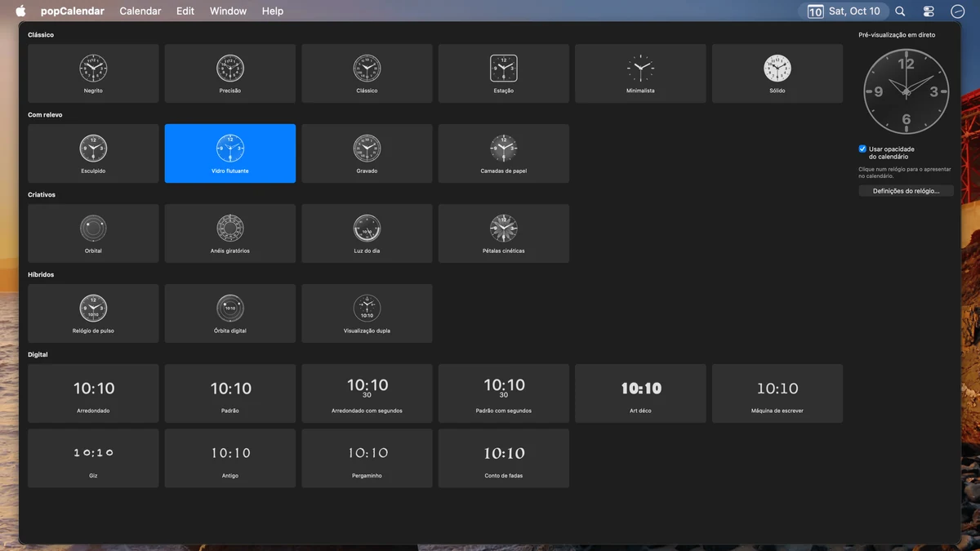Select the Máquina de escrever clock
This screenshot has height=551, width=980.
777,393
